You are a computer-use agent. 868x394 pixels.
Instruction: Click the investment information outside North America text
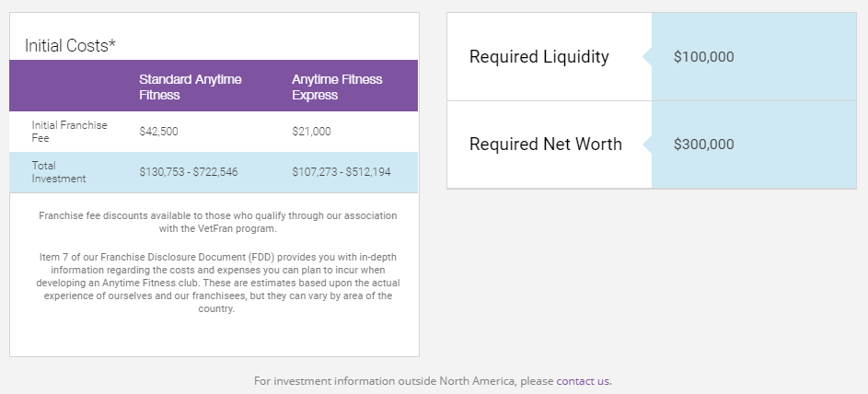[x=403, y=381]
